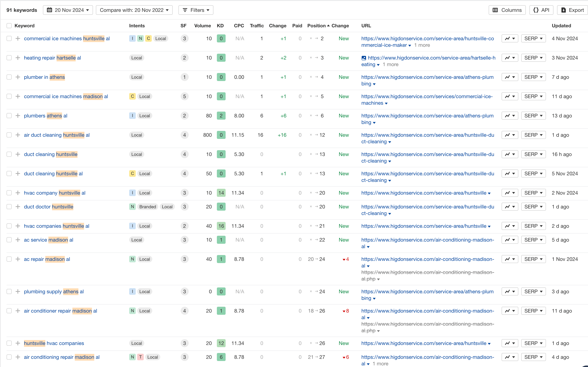This screenshot has height=367, width=588.
Task: Check the box for 'plumber in athens'
Action: tap(9, 77)
